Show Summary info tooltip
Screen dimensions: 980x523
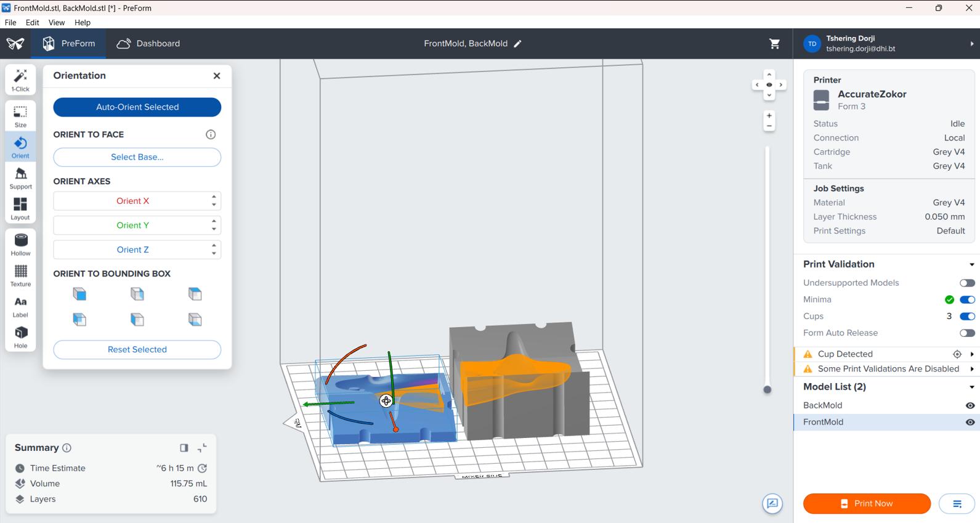[67, 448]
